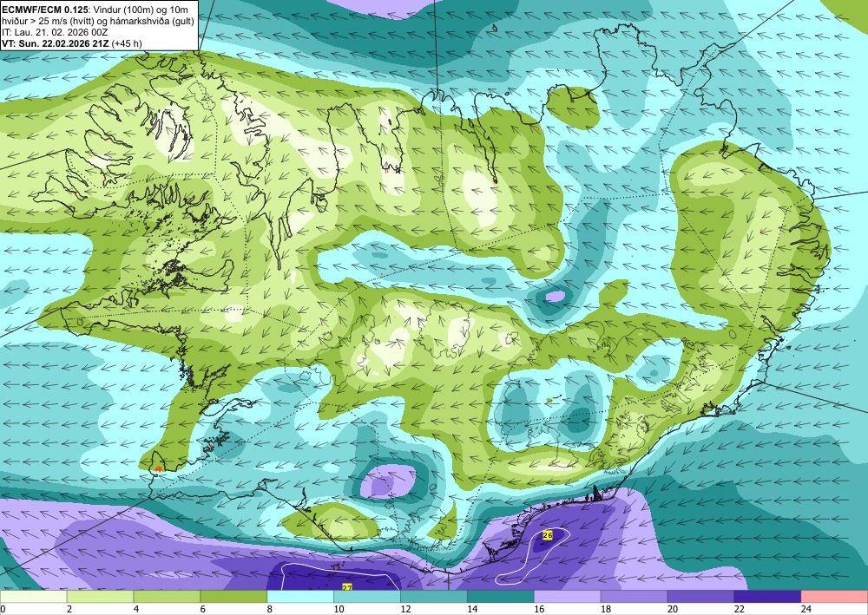Click the dark teal 14–16 m/s legend swatch
868x615 pixels.
pos(501,597)
